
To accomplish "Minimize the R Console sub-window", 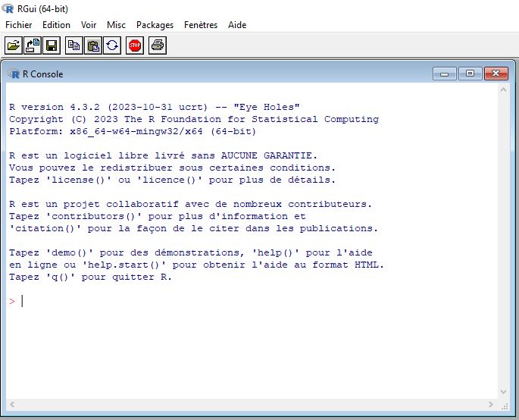I will 445,74.
